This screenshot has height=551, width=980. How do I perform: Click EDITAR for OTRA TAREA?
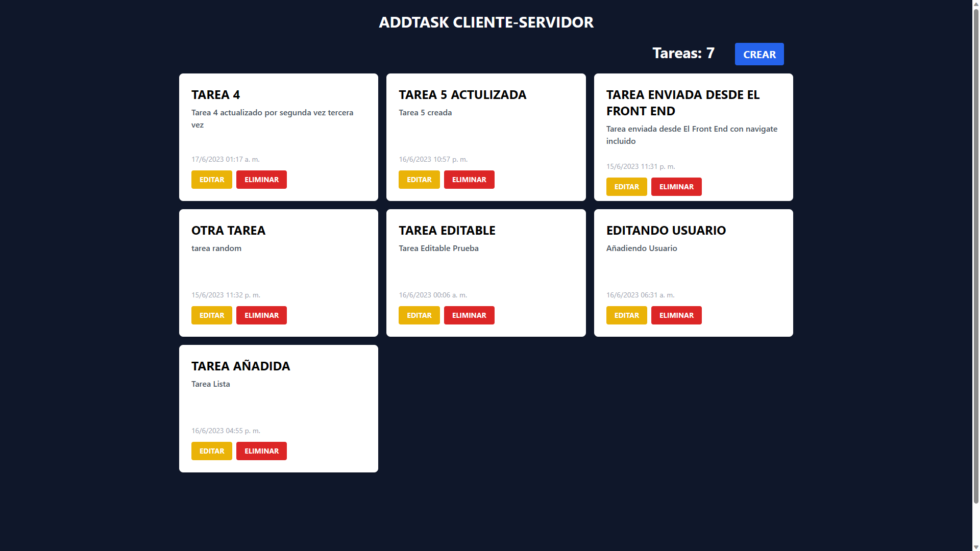tap(211, 315)
